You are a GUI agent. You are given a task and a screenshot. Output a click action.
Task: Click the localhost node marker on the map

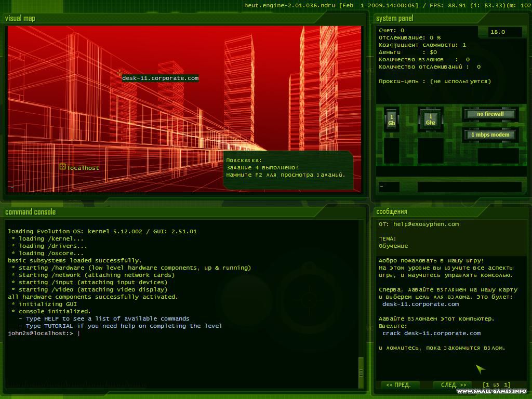point(62,166)
